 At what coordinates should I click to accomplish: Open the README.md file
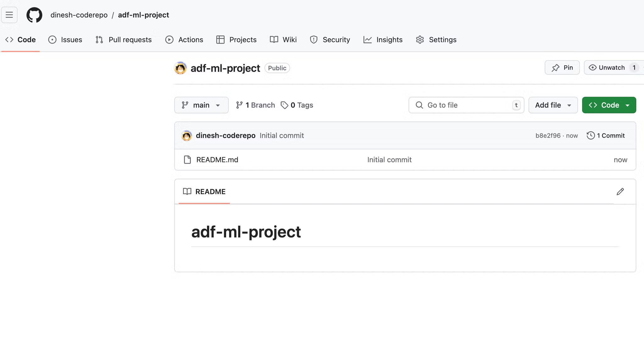click(217, 160)
